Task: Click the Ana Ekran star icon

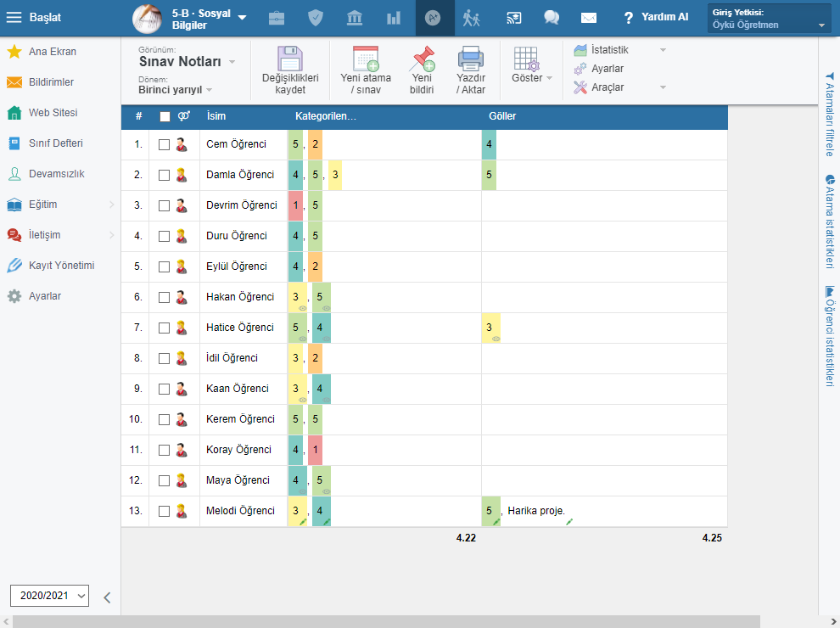Action: pyautogui.click(x=14, y=52)
